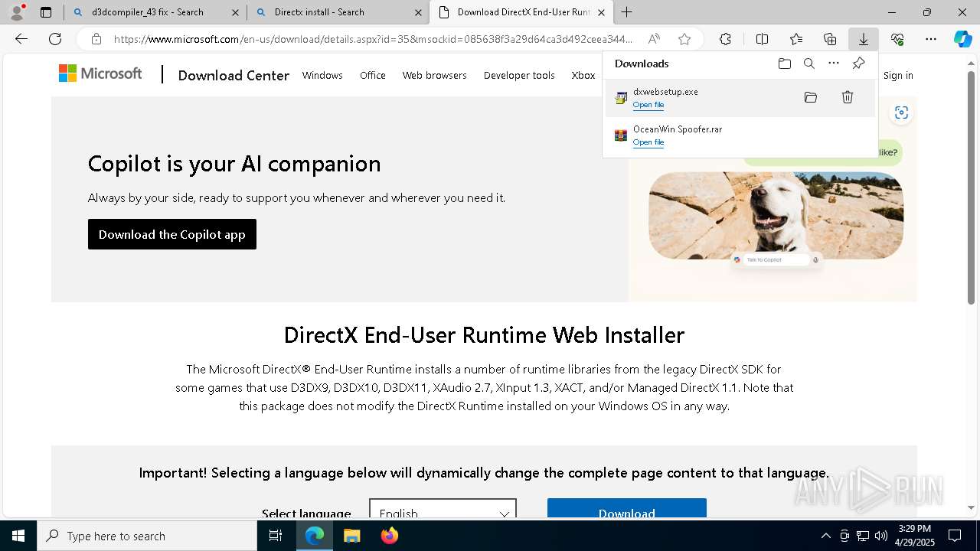Open the Windows Start menu
The height and width of the screenshot is (551, 980).
tap(18, 536)
